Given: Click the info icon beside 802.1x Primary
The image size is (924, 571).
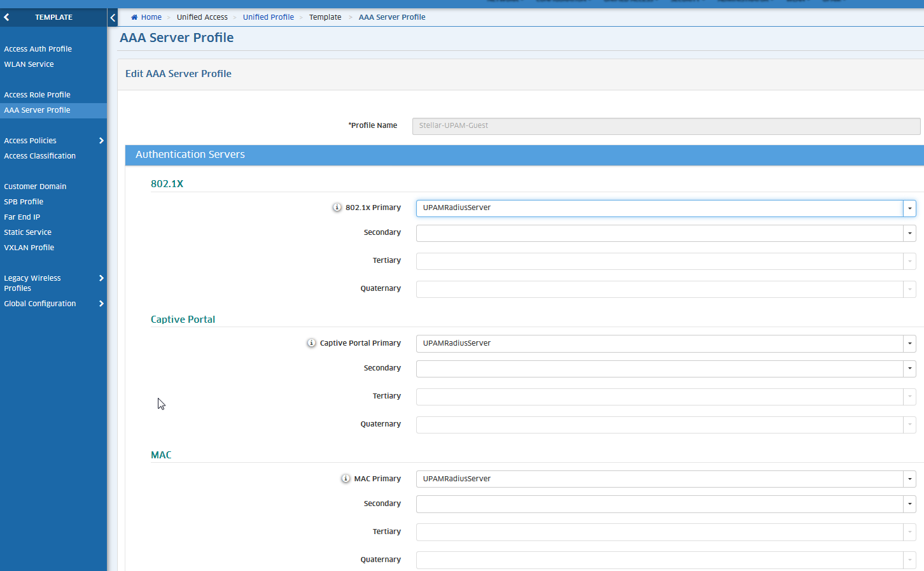Looking at the screenshot, I should tap(337, 208).
